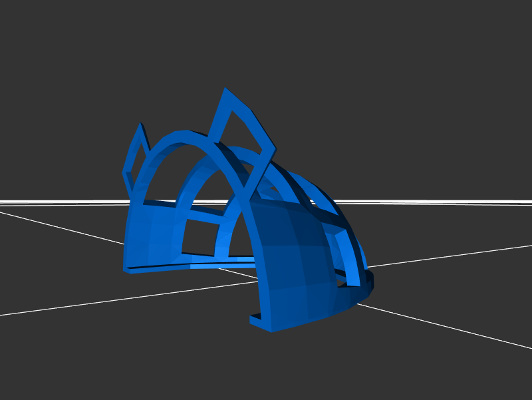Click the top of the outer left arch
Image resolution: width=532 pixels, height=400 pixels.
180,138
